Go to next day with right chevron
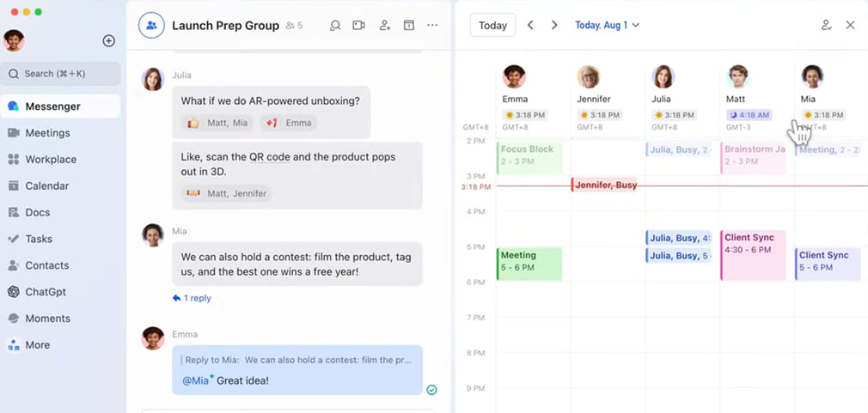This screenshot has width=868, height=413. 554,25
